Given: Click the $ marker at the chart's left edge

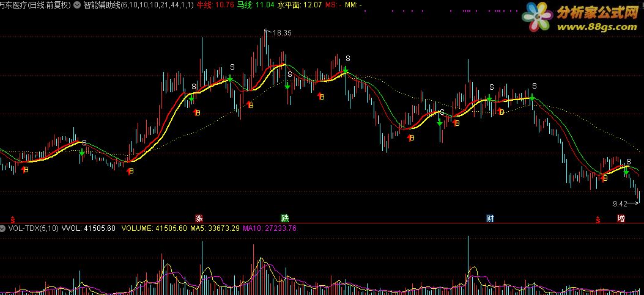Looking at the screenshot, I should [x=13, y=219].
